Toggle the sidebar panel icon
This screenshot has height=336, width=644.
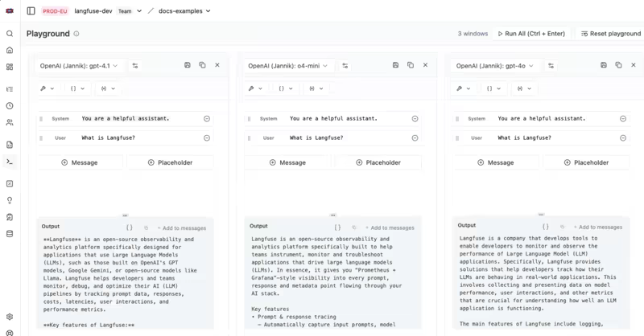pyautogui.click(x=31, y=11)
